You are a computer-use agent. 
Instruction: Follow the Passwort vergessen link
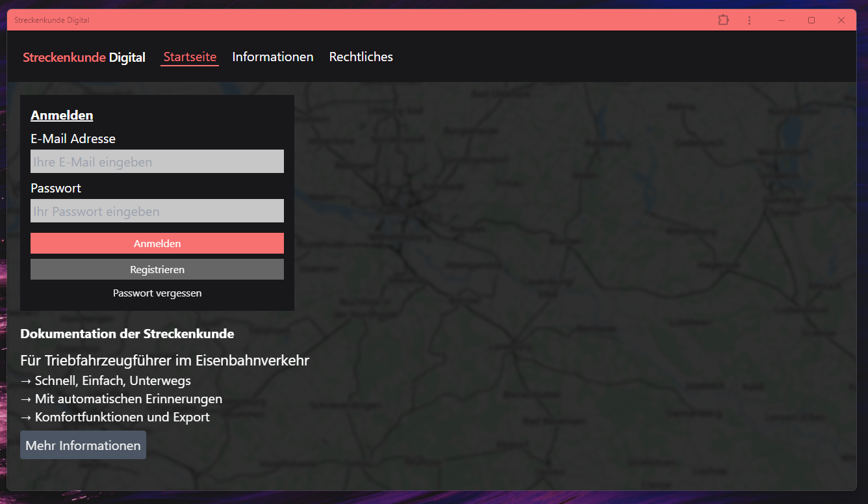[x=157, y=293]
